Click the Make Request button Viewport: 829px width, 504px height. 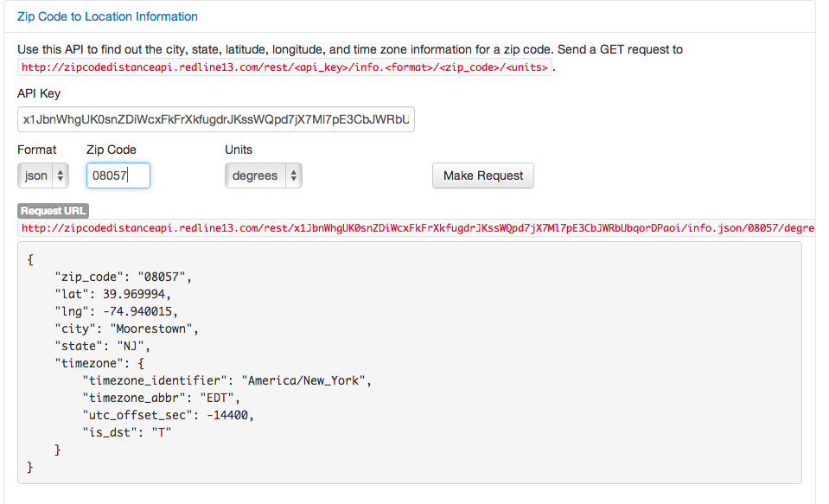pos(482,175)
